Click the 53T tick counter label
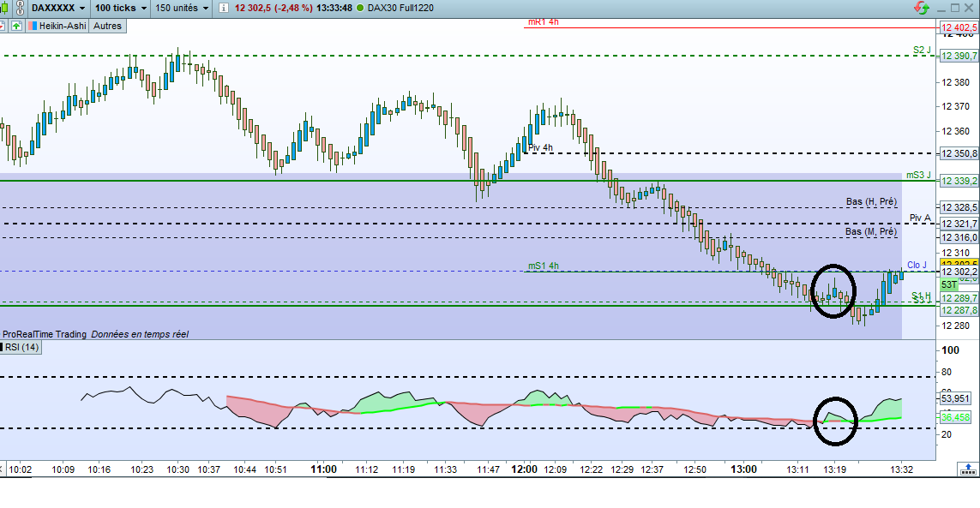 click(949, 285)
